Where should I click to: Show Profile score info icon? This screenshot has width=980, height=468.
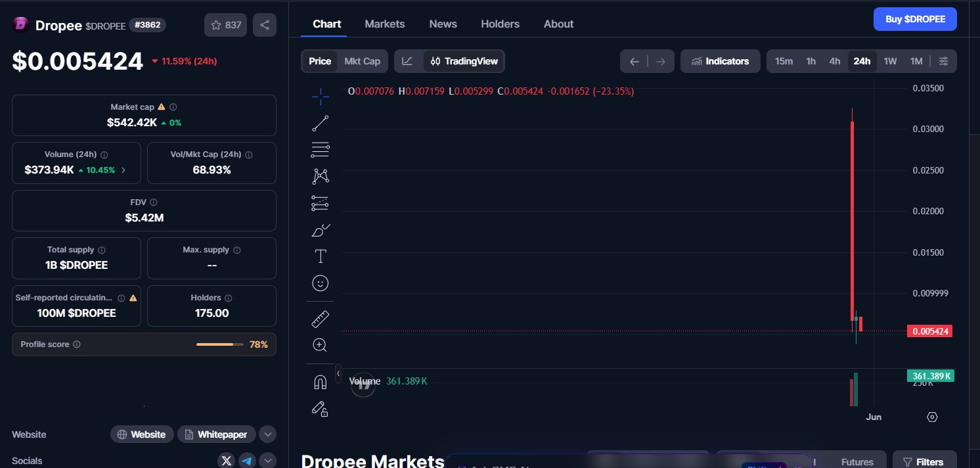click(x=77, y=344)
